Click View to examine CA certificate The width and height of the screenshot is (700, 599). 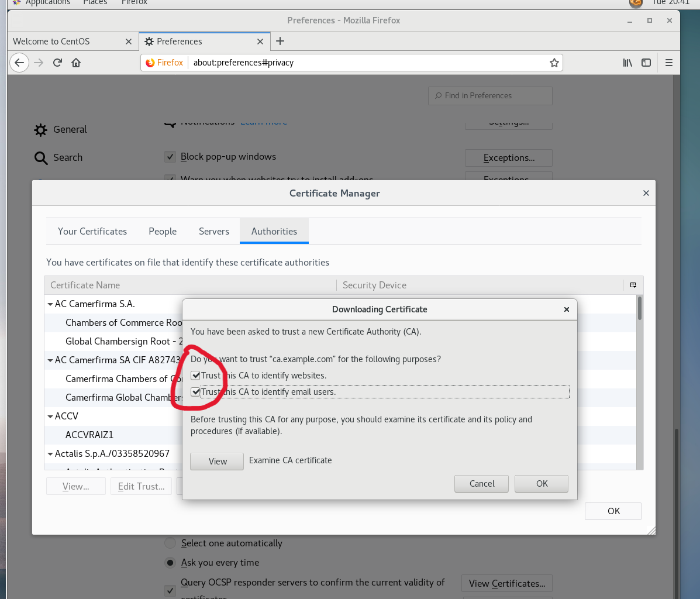(217, 462)
